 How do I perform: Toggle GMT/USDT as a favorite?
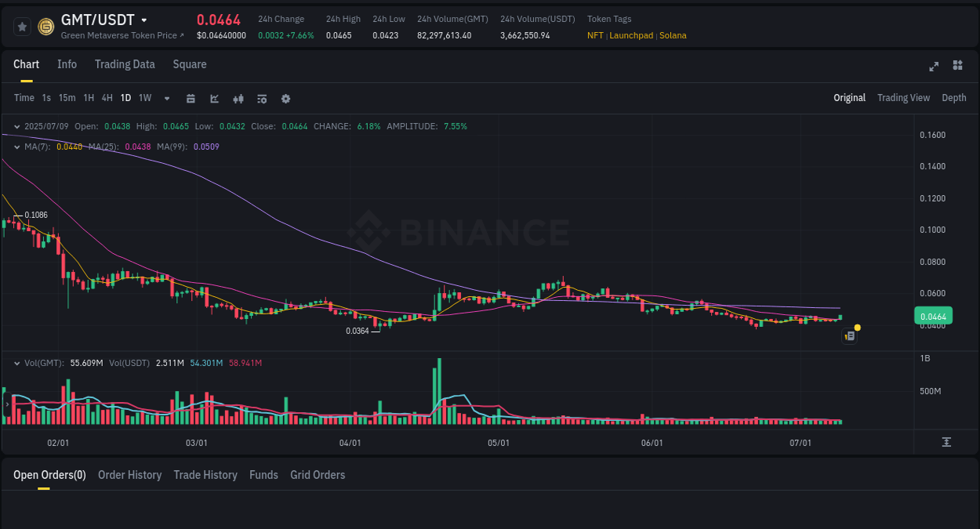[x=21, y=26]
